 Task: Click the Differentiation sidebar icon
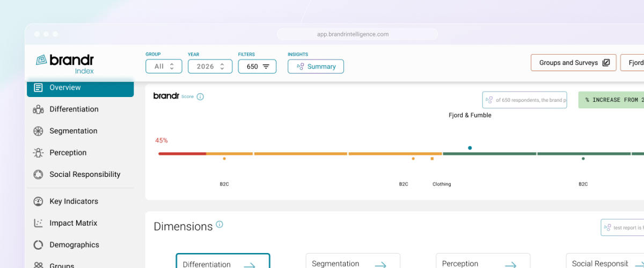click(38, 109)
